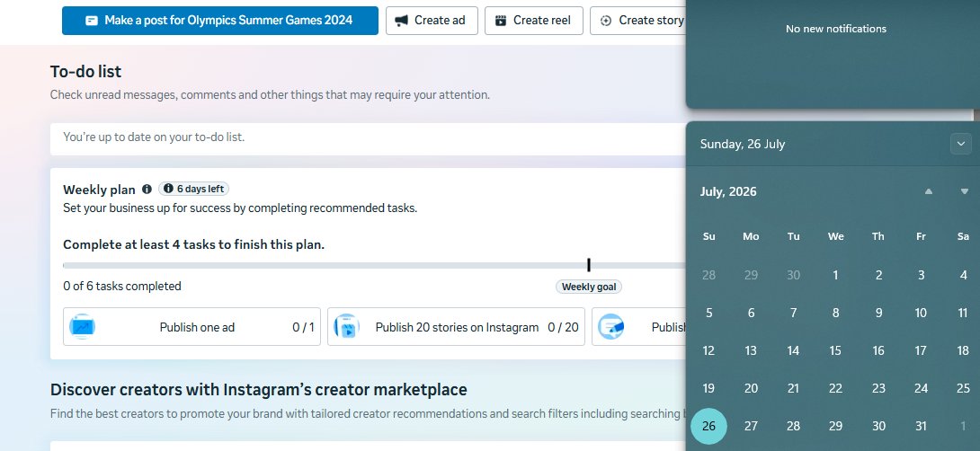Click the Th weekday column header
980x451 pixels.
point(878,236)
